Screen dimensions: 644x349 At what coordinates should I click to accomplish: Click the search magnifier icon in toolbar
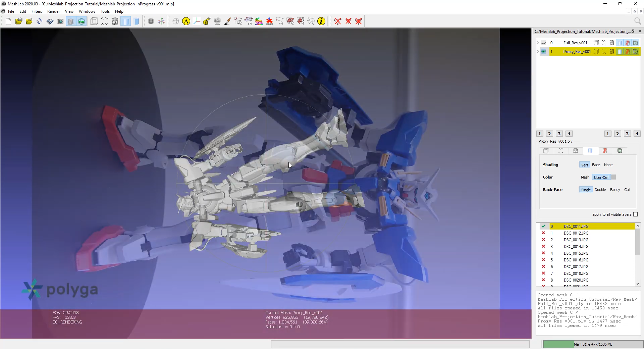pyautogui.click(x=638, y=21)
